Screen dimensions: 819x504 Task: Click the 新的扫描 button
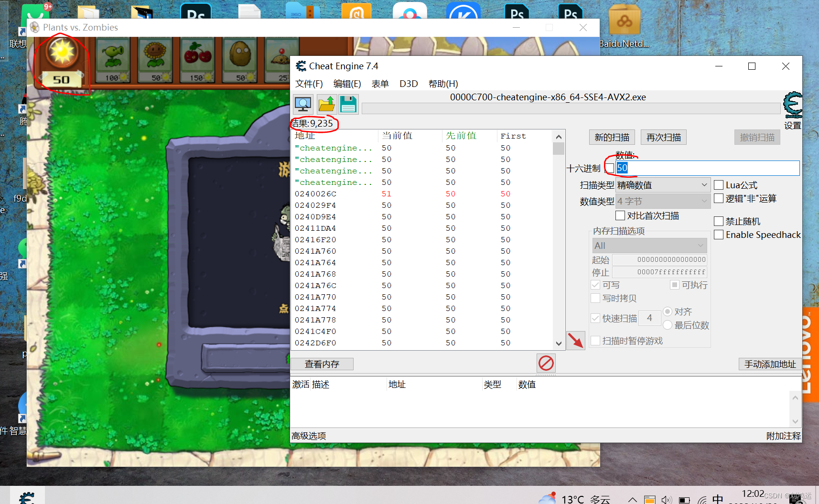[x=612, y=138]
